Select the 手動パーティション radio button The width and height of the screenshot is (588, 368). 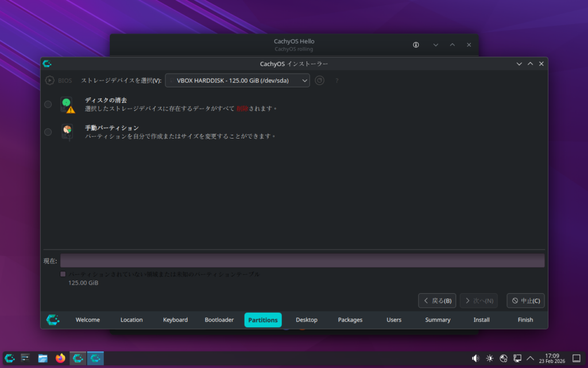coord(48,132)
